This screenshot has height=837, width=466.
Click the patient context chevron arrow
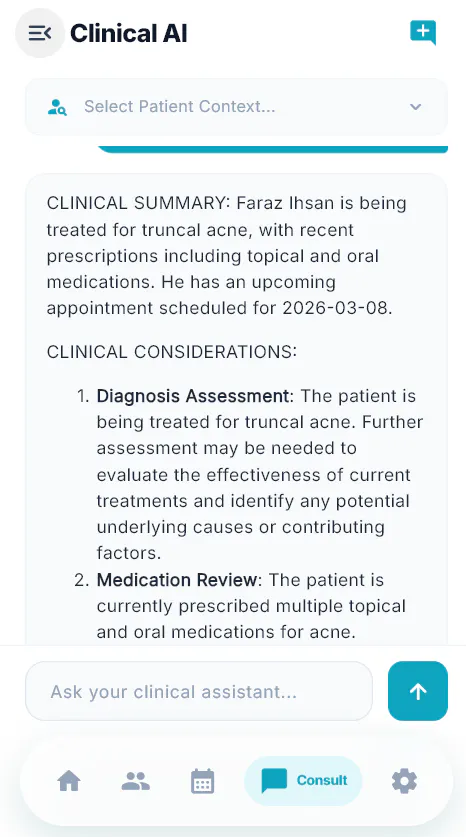pyautogui.click(x=415, y=107)
